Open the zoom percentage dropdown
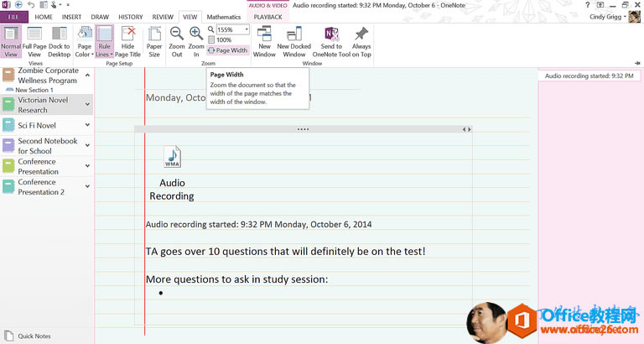 (x=246, y=29)
